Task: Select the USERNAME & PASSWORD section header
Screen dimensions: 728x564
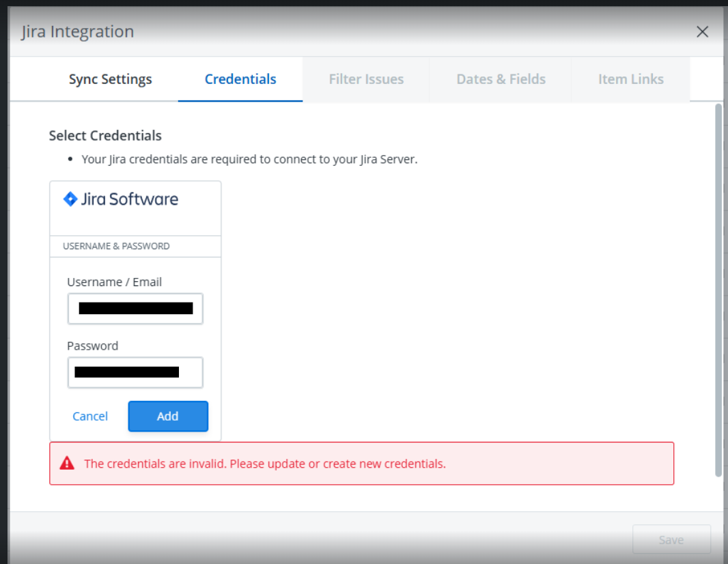Action: click(116, 246)
